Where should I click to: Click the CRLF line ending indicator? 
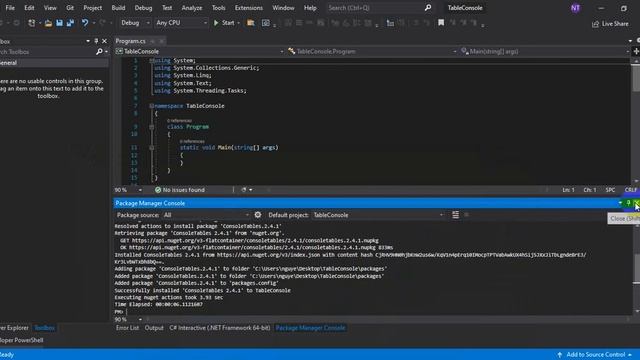pyautogui.click(x=631, y=190)
